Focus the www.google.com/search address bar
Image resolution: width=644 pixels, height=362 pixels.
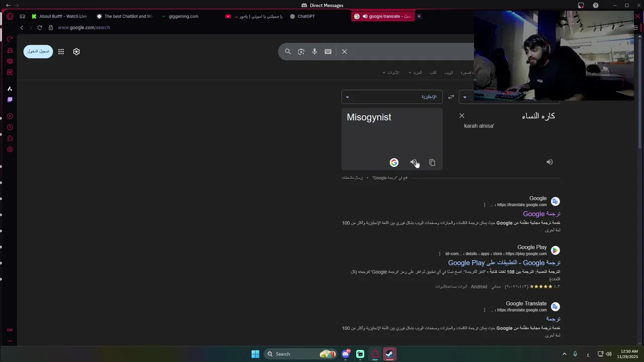[x=84, y=28]
